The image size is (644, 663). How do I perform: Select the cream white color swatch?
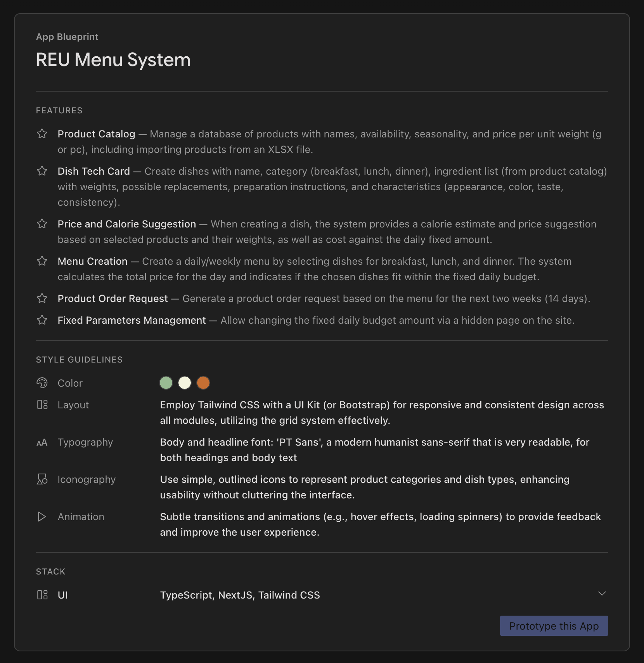pos(185,383)
